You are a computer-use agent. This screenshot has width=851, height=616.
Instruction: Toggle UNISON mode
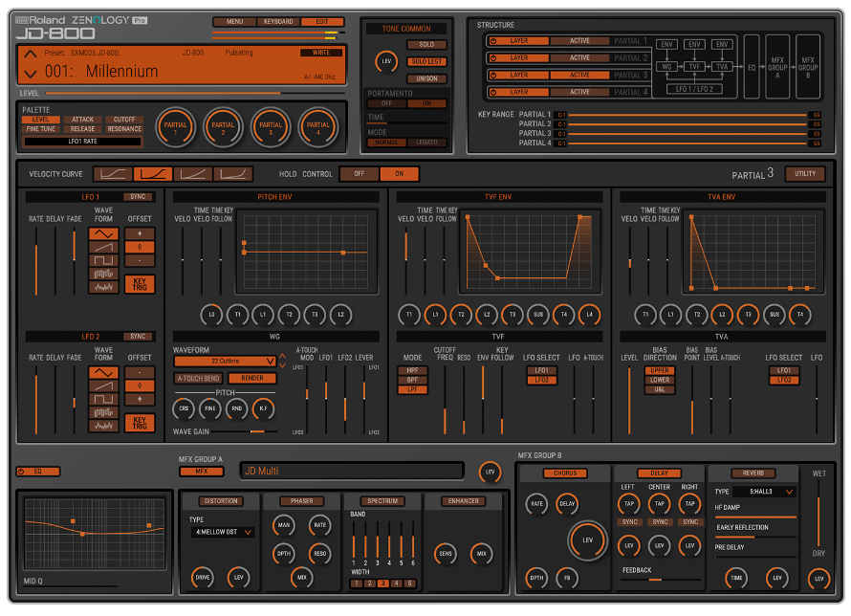426,78
